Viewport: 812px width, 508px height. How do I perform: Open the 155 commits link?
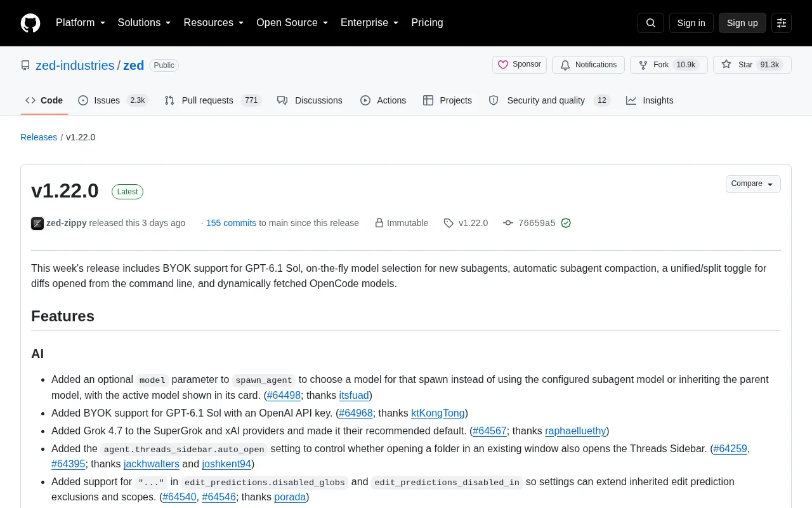[x=231, y=223]
